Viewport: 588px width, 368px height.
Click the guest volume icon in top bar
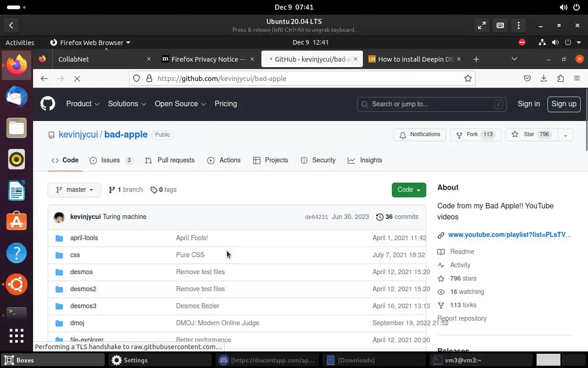pos(555,42)
